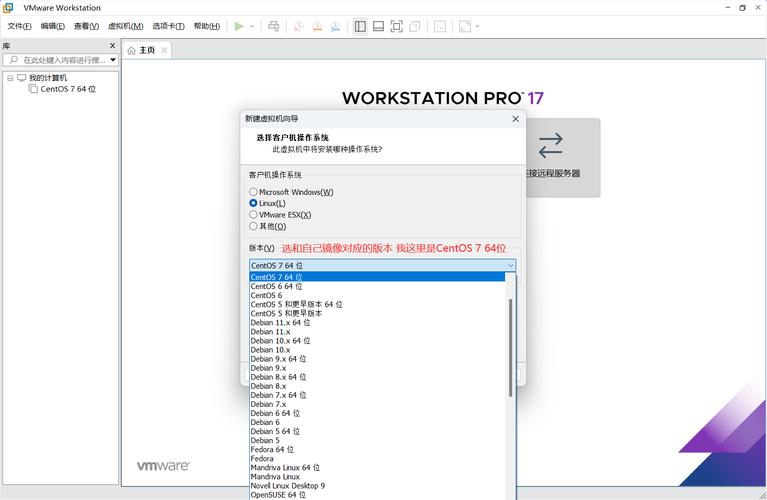The width and height of the screenshot is (767, 500).
Task: Click the library search input field
Action: pos(58,60)
